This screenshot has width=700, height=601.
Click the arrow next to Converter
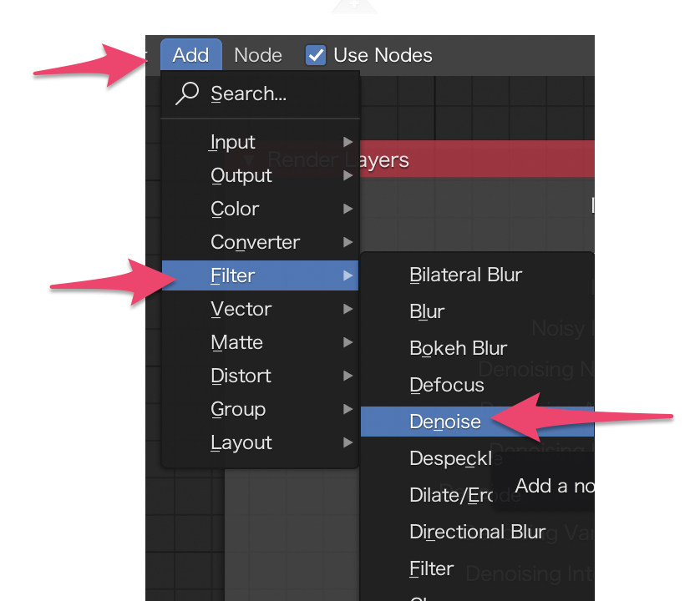tap(347, 242)
